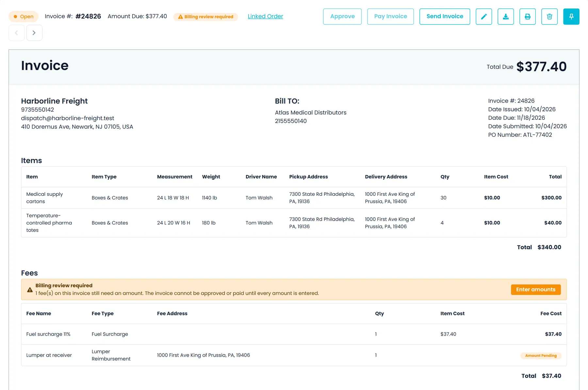Click the Driver Name column header
The width and height of the screenshot is (588, 390).
(261, 177)
